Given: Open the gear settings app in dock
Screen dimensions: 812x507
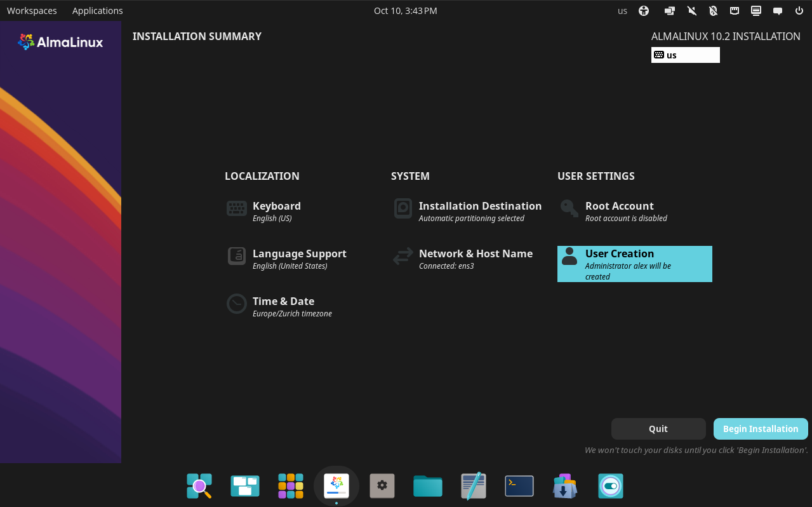Looking at the screenshot, I should point(382,486).
